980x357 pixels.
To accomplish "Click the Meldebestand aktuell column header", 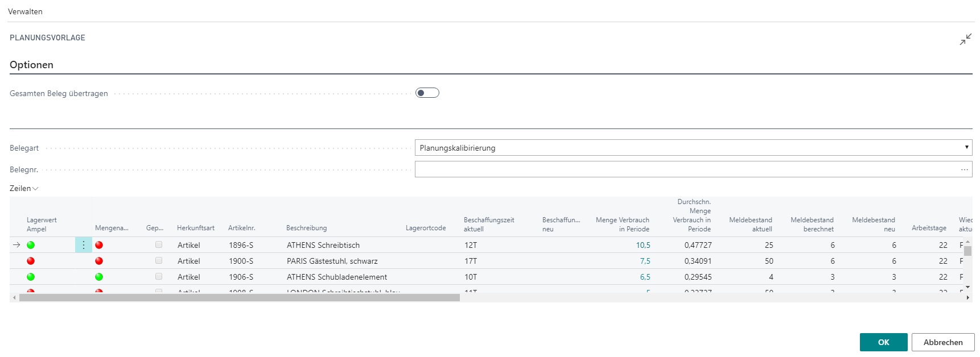I will pos(751,225).
